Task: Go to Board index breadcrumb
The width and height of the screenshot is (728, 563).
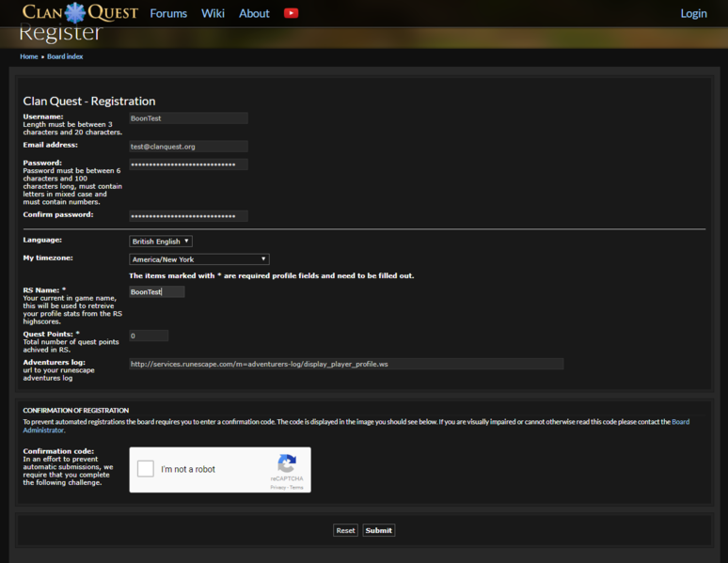Action: click(65, 56)
